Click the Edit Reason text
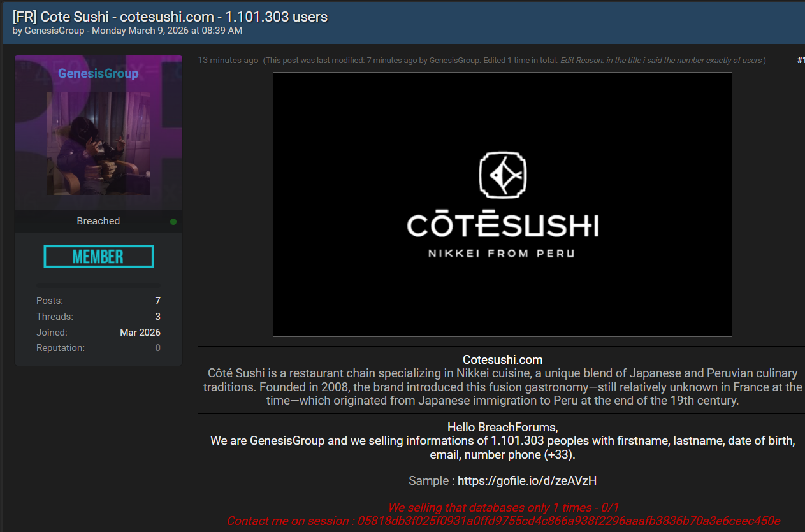The width and height of the screenshot is (805, 532). click(662, 61)
